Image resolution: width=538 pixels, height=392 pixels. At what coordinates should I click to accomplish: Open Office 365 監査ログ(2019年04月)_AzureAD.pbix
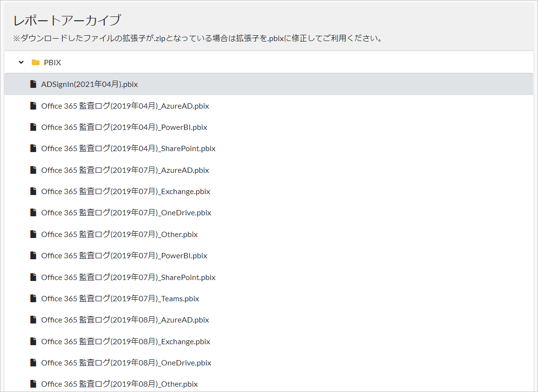click(125, 106)
